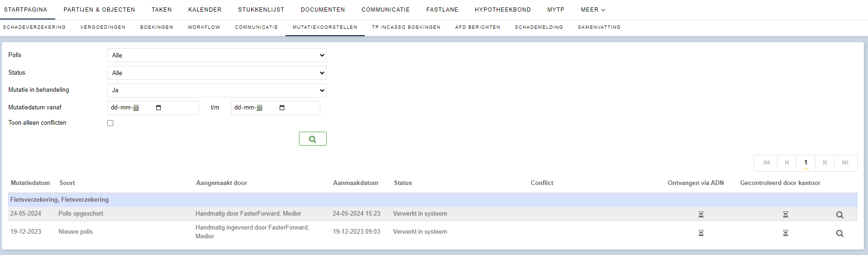Click Gecontroleerd door kantoor column header

tap(780, 183)
